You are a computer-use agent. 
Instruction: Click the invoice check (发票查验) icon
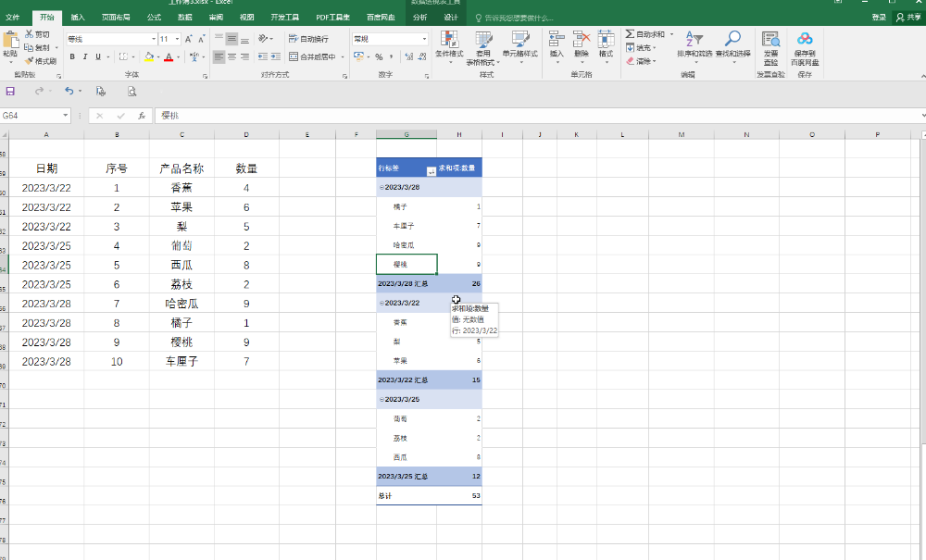point(770,43)
